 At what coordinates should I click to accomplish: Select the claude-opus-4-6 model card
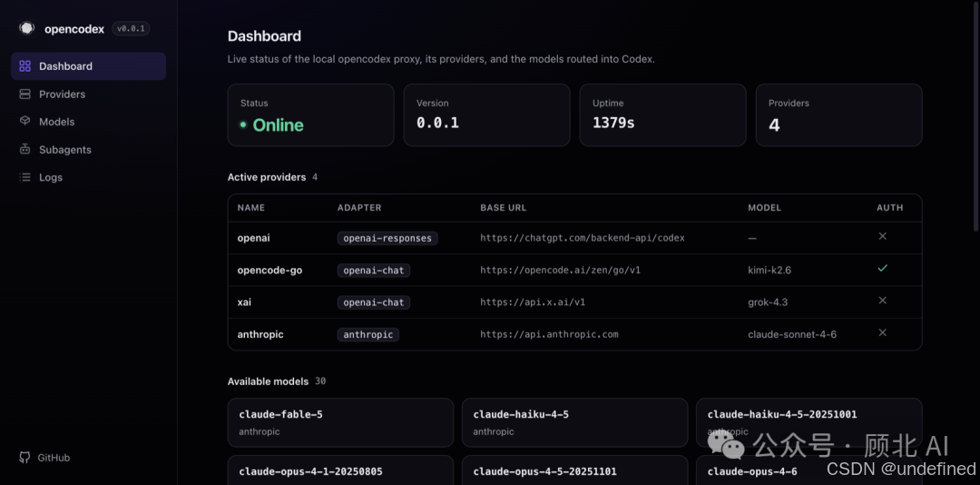(x=809, y=470)
